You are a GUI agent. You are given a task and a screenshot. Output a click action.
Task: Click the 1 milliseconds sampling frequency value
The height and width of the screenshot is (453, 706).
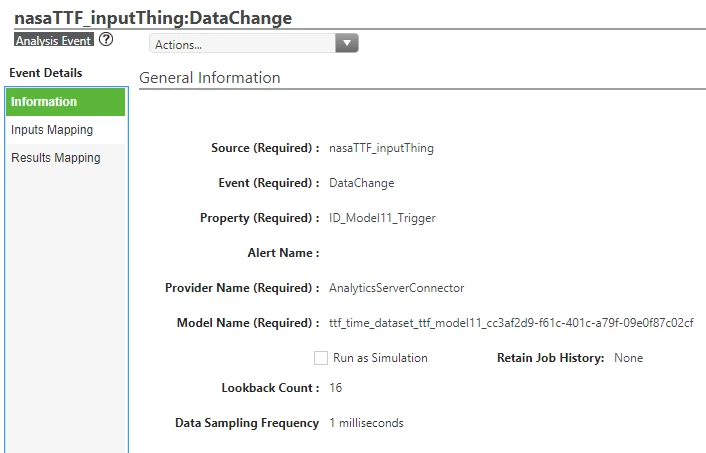tap(366, 423)
